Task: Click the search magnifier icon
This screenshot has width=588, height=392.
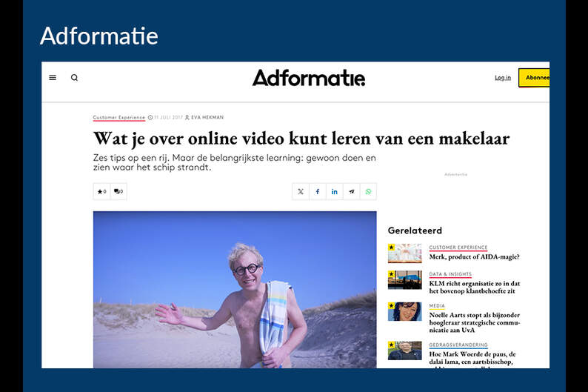Action: pos(74,78)
